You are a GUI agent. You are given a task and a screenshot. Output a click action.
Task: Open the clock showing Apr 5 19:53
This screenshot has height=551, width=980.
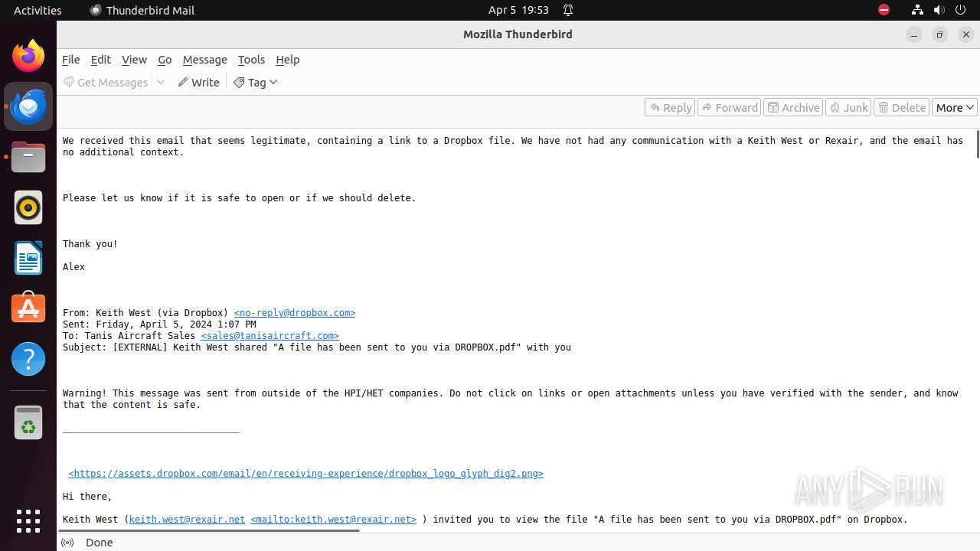point(518,10)
